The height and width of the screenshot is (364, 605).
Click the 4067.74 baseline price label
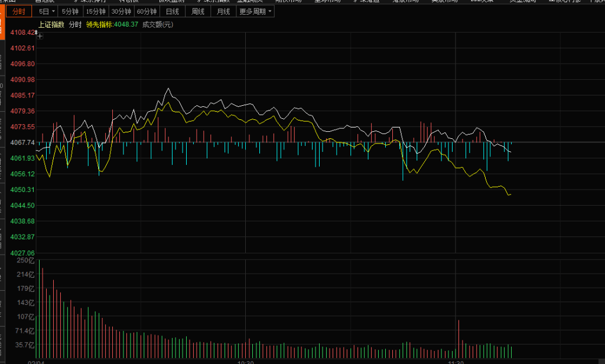tap(22, 142)
